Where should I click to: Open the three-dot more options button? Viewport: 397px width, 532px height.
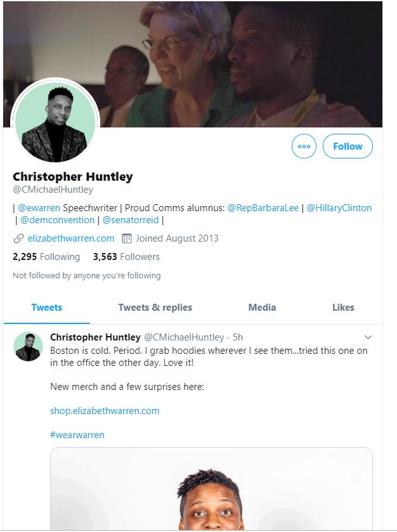(x=304, y=146)
